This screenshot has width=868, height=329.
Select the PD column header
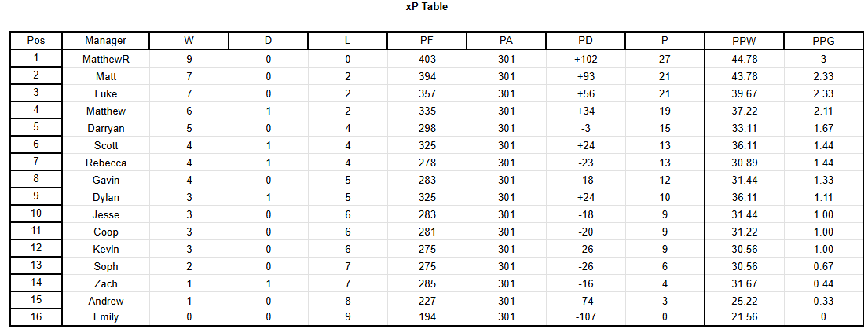[585, 40]
